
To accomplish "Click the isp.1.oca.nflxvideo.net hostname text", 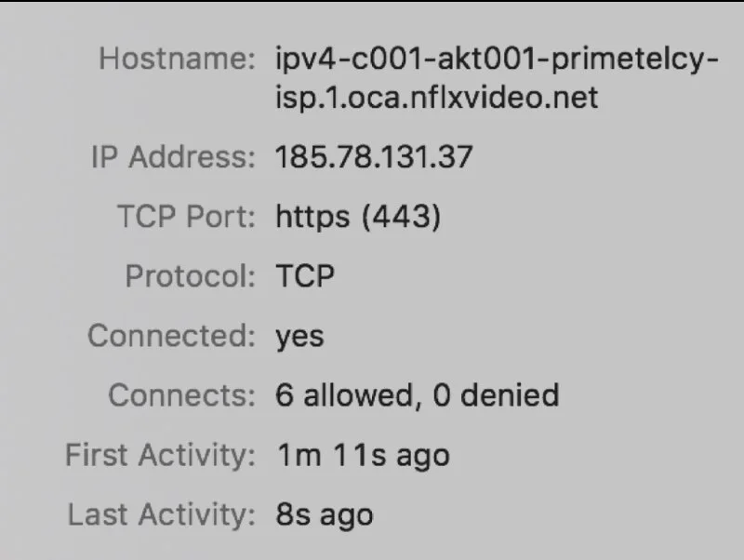I will pyautogui.click(x=437, y=96).
